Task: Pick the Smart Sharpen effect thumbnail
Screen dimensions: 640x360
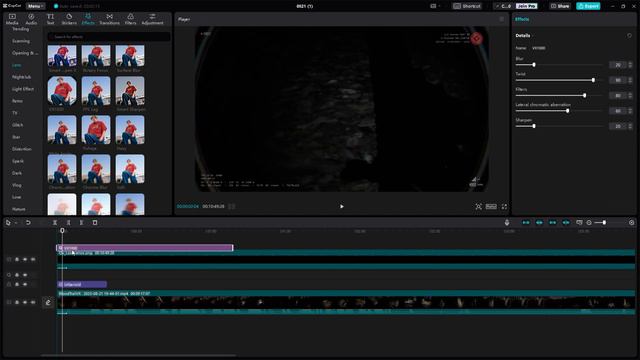Action: pyautogui.click(x=130, y=91)
